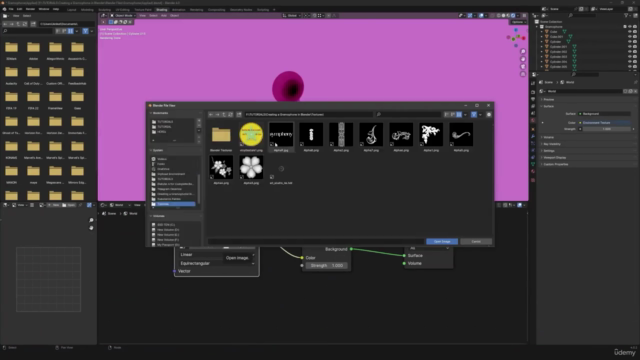Switch to the Geometry Nodes workspace tab
Viewport: 640px width, 360px height.
[x=241, y=9]
